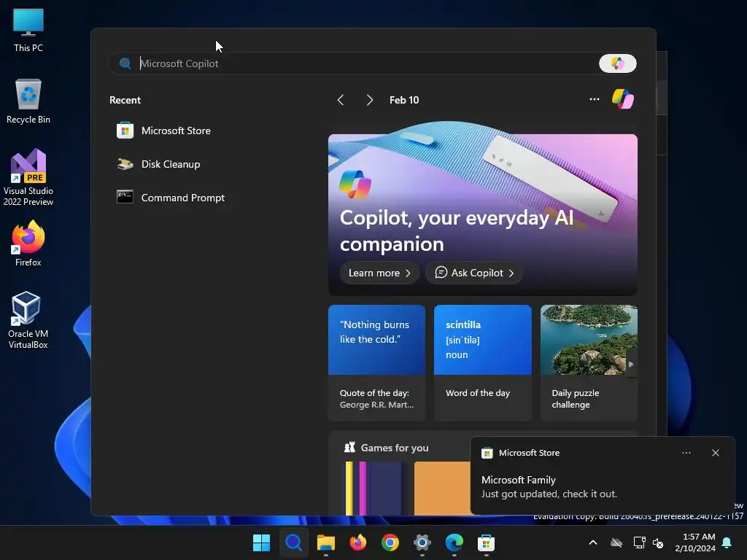
Task: Open Microsoft Store from Recent list
Action: tap(163, 131)
